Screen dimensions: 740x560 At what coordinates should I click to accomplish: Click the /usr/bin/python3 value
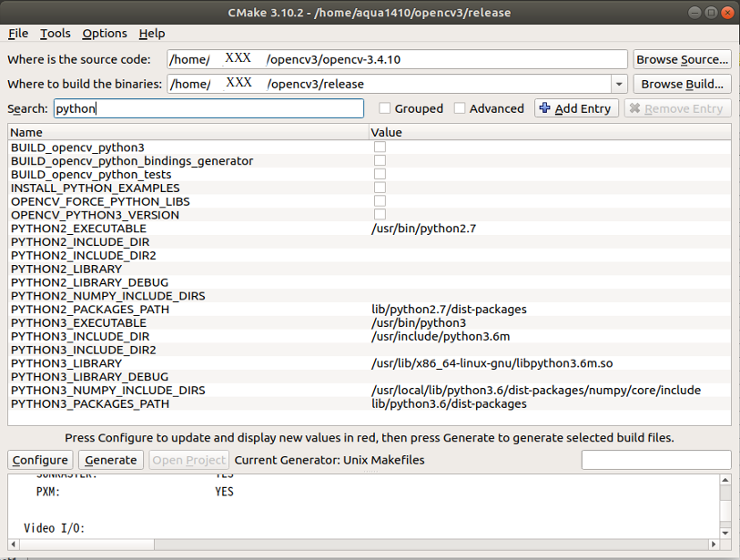tap(419, 323)
